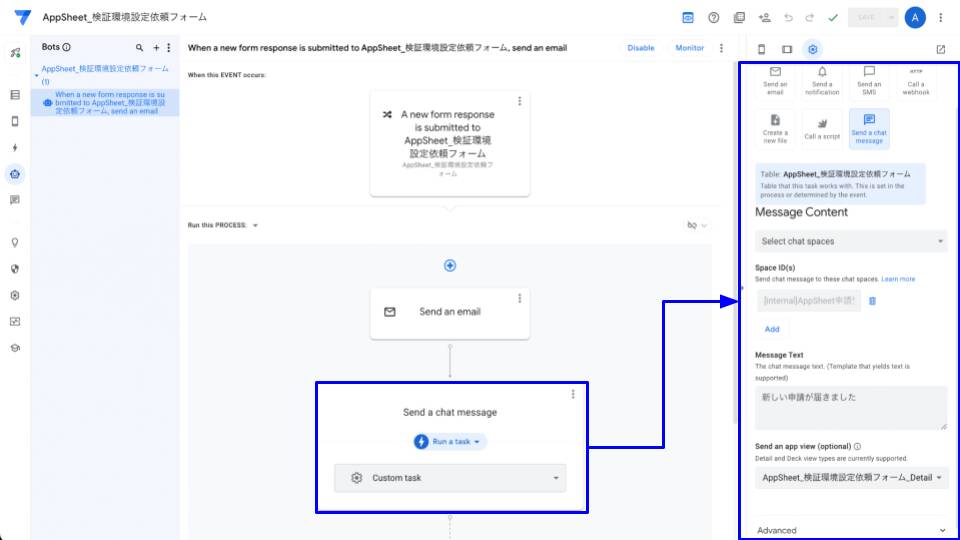Viewport: 960px width, 540px height.
Task: Click the Bots info icon
Action: [66, 47]
